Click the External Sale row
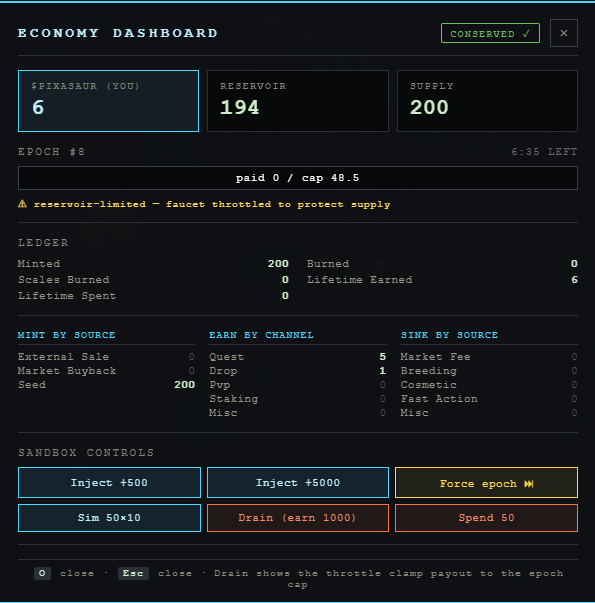 pyautogui.click(x=106, y=357)
